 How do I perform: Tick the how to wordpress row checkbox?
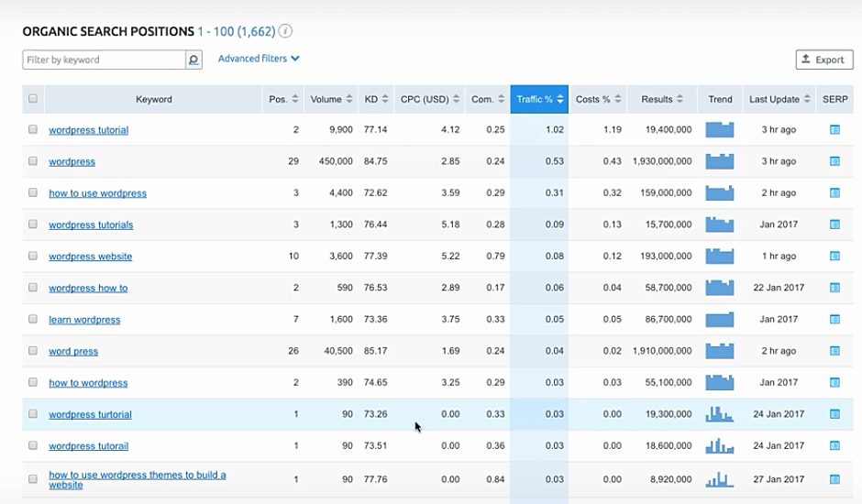[33, 382]
